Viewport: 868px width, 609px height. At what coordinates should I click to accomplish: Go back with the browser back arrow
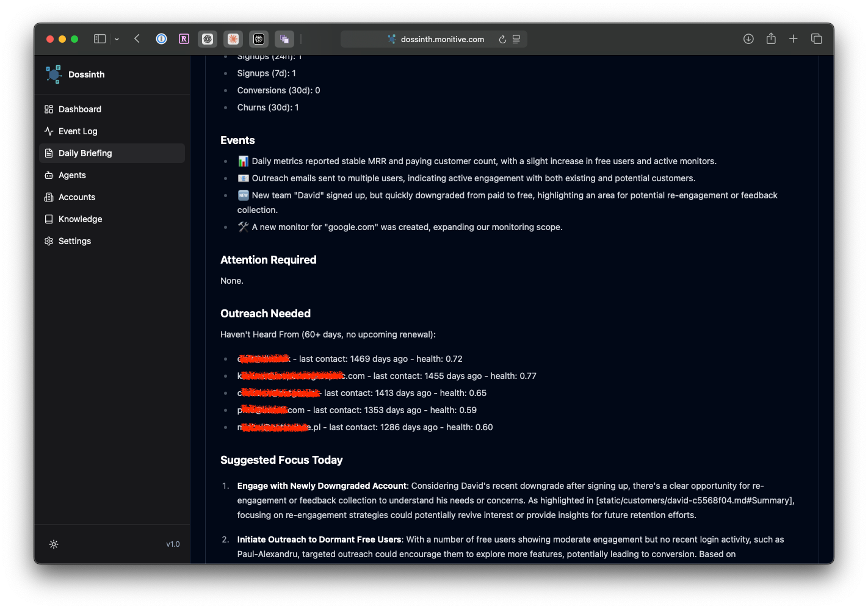137,39
